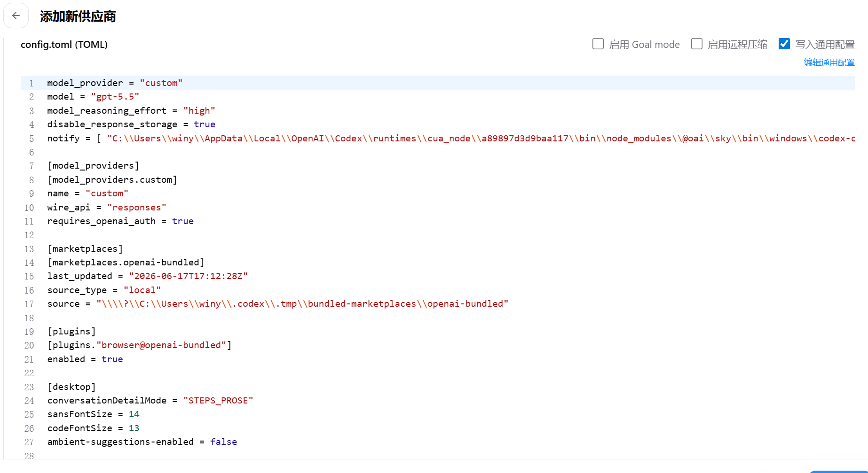
Task: Select line number 20 in gutter
Action: click(29, 346)
